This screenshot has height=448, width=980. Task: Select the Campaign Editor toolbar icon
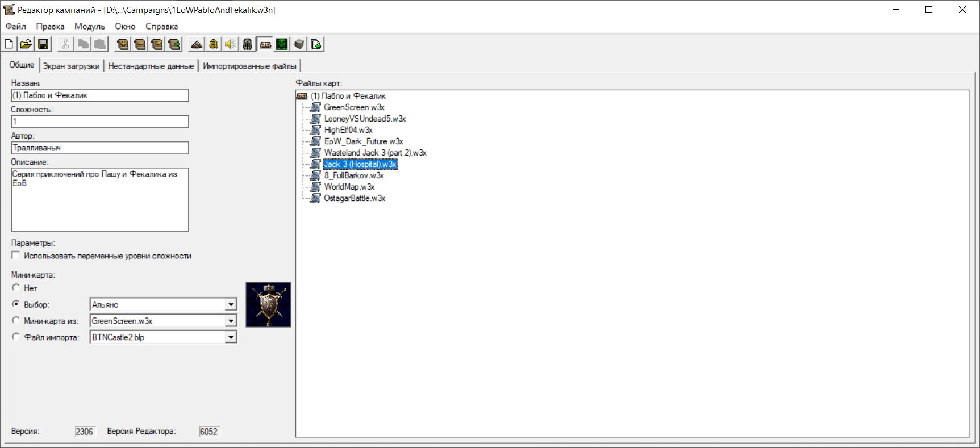pyautogui.click(x=265, y=44)
